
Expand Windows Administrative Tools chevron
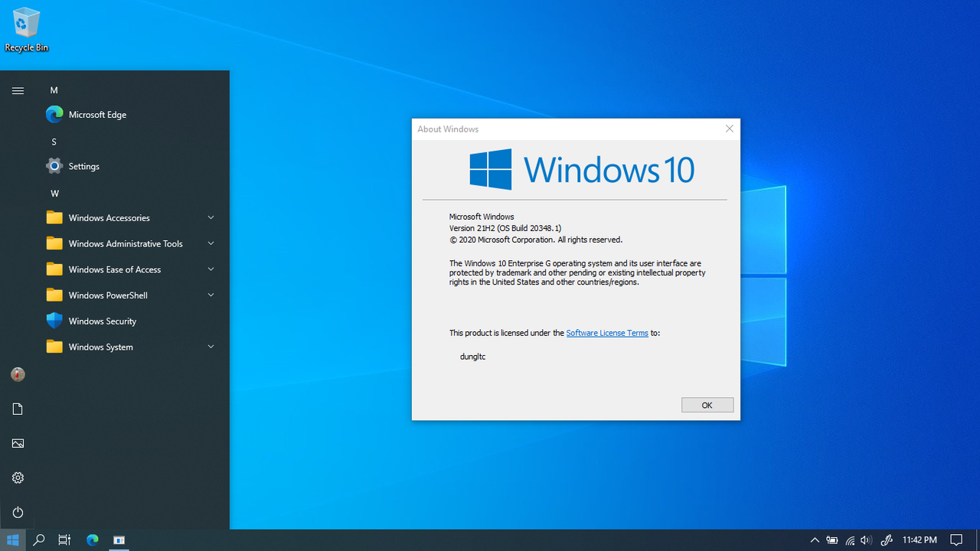pos(211,244)
